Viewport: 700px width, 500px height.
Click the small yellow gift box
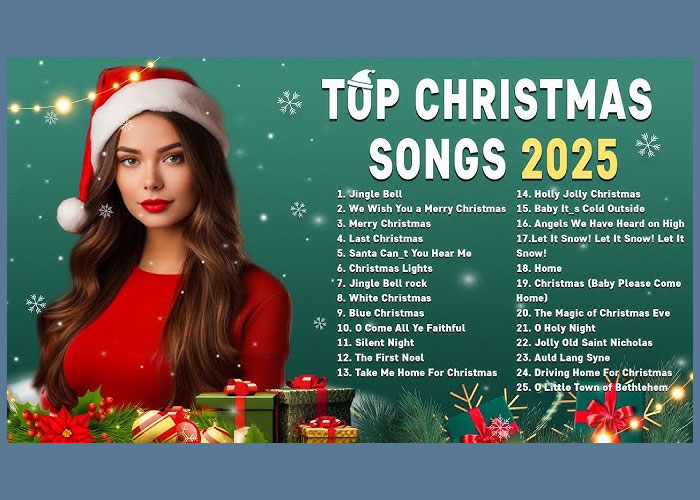pos(328,429)
